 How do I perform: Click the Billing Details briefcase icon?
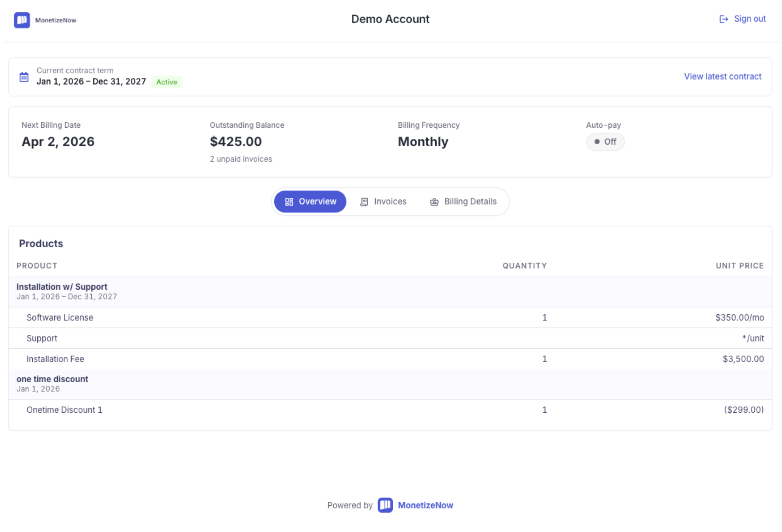pyautogui.click(x=434, y=202)
